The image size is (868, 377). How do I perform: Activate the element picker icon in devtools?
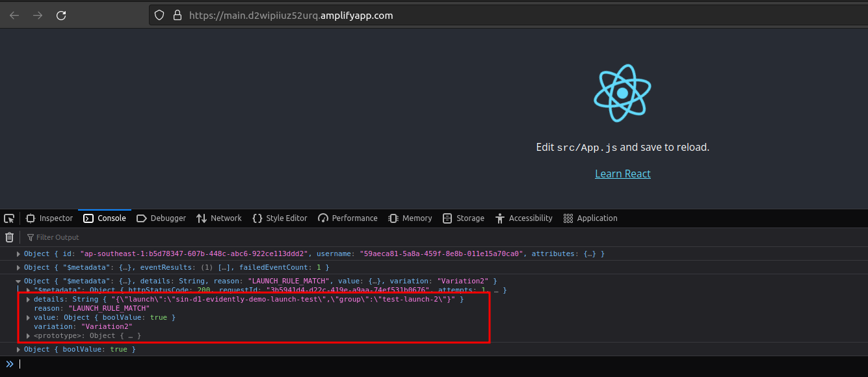pyautogui.click(x=9, y=218)
